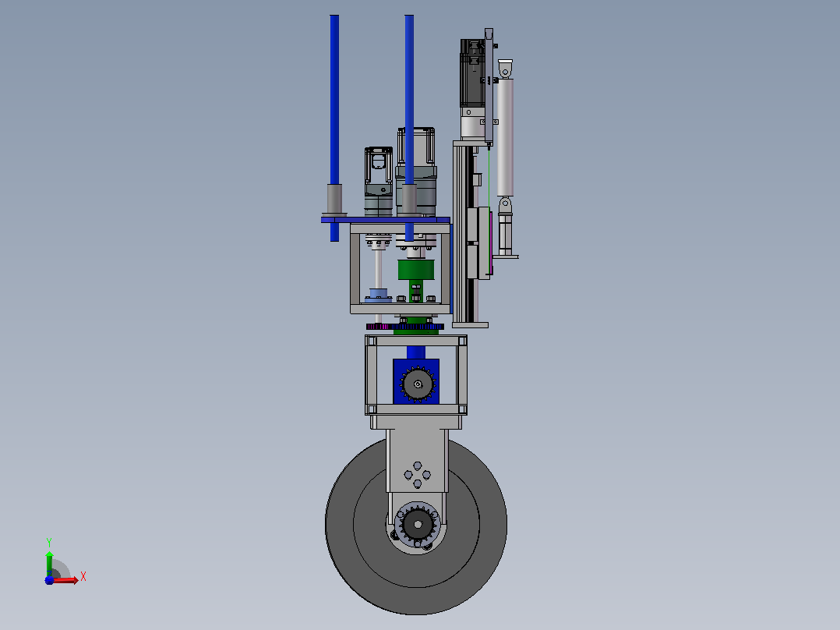
Task: Select the blue horizontal mounting plate
Action: click(x=385, y=220)
